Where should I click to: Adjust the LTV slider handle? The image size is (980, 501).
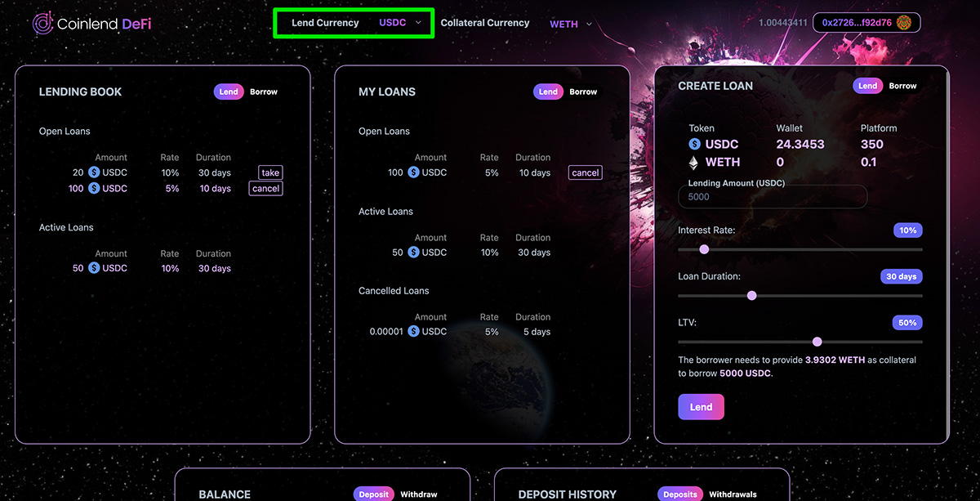coord(817,342)
